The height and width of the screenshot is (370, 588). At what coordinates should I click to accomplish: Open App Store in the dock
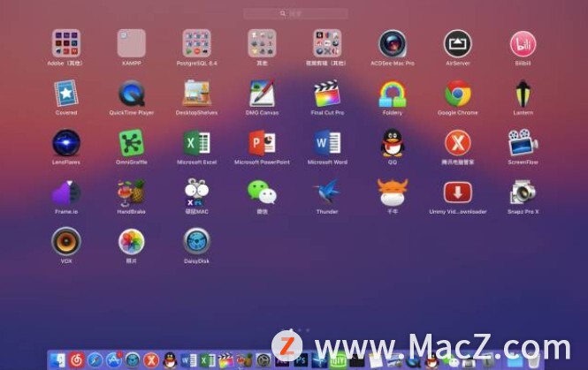(114, 360)
